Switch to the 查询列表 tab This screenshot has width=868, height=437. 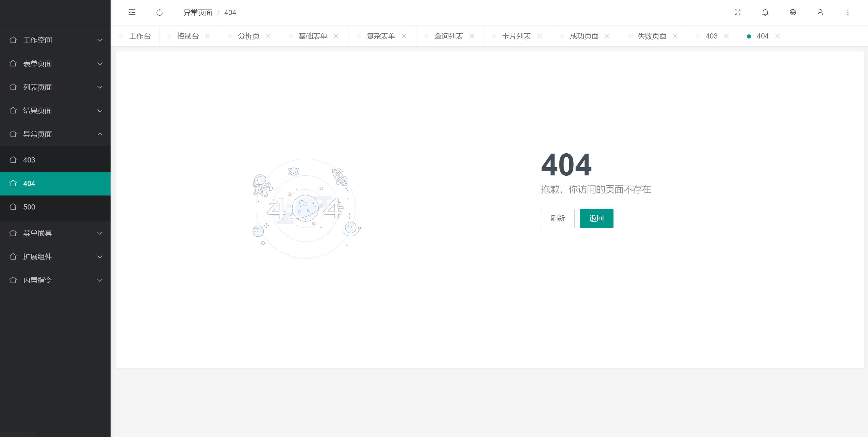click(x=448, y=36)
